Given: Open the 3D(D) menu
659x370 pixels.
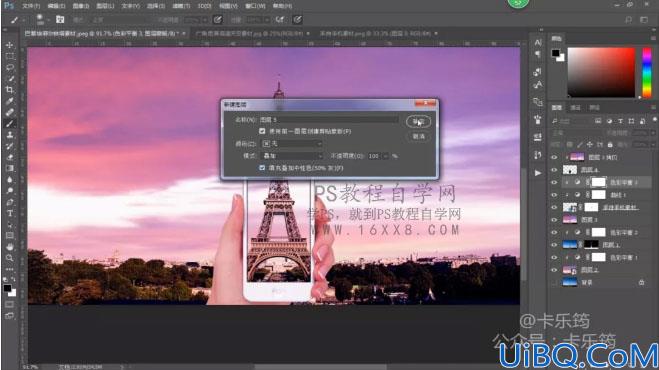Looking at the screenshot, I should coord(204,6).
